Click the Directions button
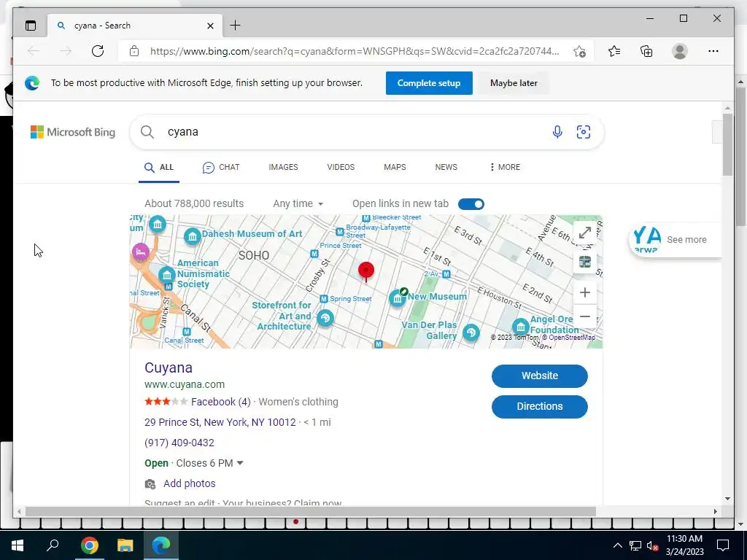The image size is (747, 560). click(539, 407)
